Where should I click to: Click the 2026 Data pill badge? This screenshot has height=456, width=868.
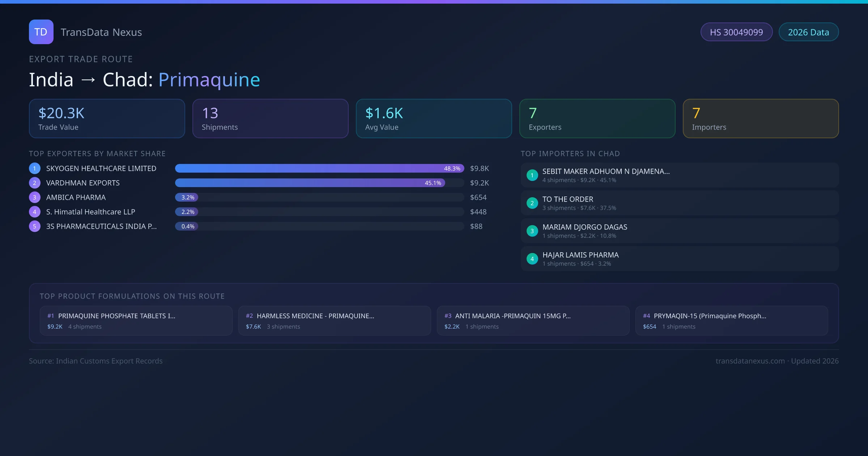pos(808,32)
